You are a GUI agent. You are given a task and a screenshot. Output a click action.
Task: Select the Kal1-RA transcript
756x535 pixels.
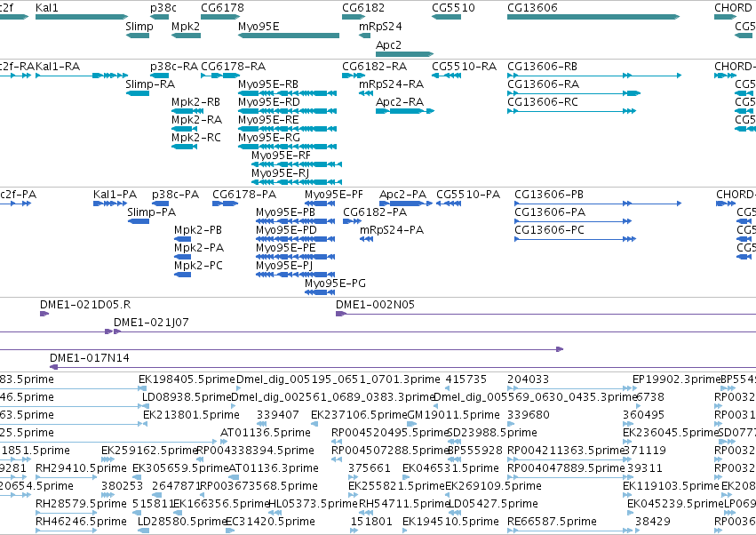pos(82,76)
